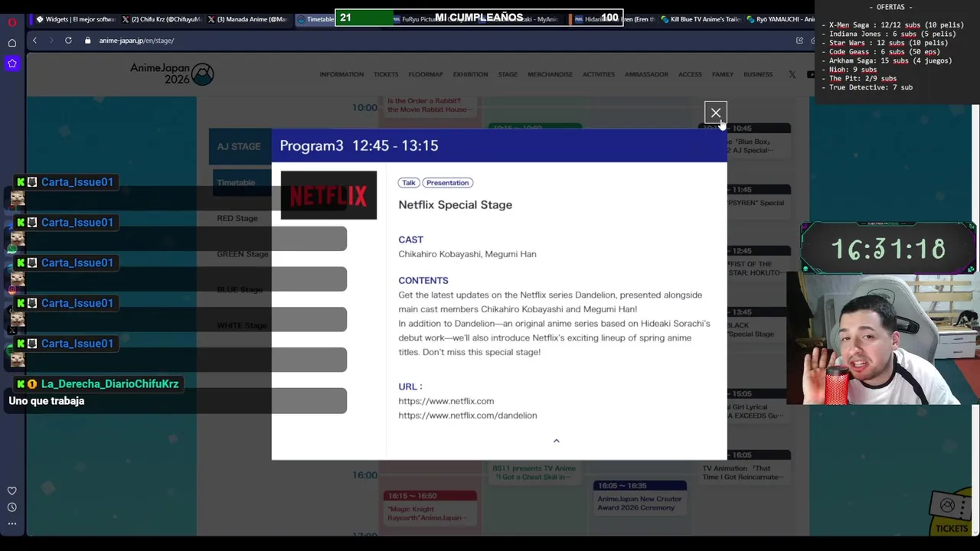The image size is (980, 551).
Task: Click cast names Chikahiro Kobayashi, Megumi Han
Action: (x=467, y=254)
